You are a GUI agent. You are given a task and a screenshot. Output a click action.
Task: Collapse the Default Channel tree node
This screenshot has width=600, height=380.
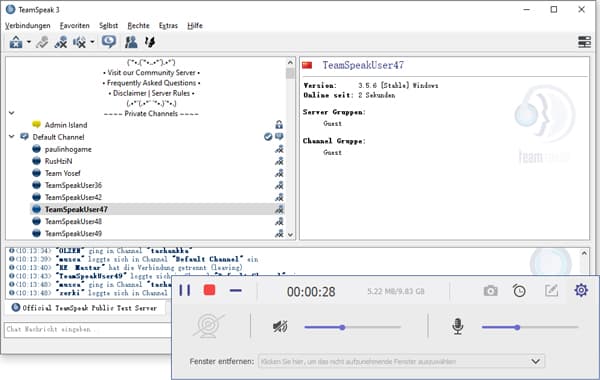12,137
